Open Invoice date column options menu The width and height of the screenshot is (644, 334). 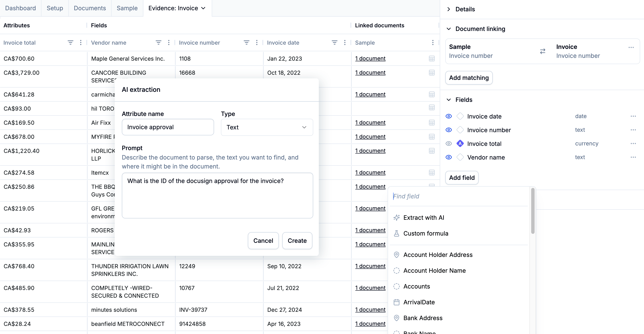[x=345, y=43]
